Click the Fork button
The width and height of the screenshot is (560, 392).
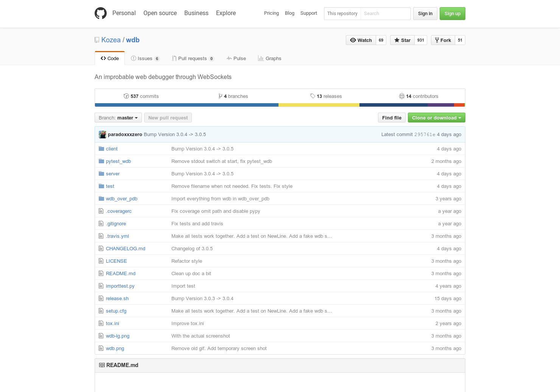[443, 40]
